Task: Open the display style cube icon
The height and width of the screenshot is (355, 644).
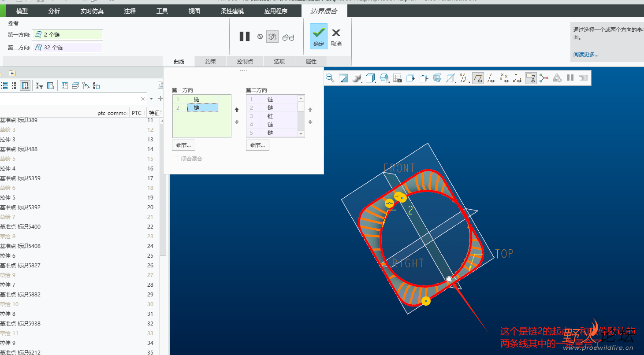Action: coord(370,78)
